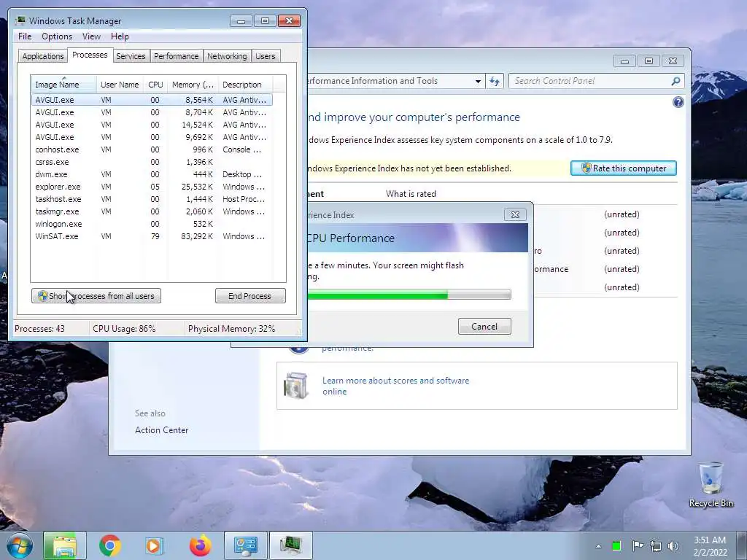Select the Recycle Bin desktop icon

pyautogui.click(x=711, y=485)
